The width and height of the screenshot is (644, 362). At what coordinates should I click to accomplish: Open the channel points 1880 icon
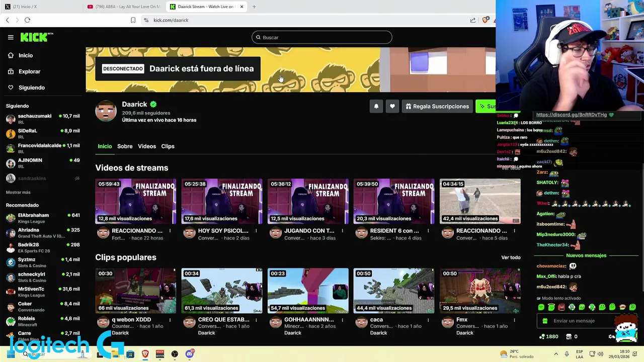[542, 336]
